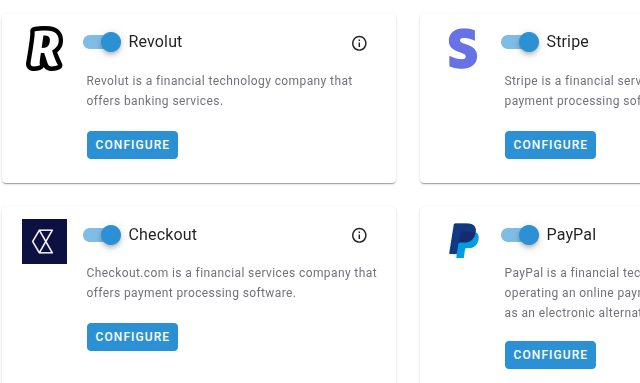Viewport: 640px width, 383px height.
Task: Click the Revolut banking services description text
Action: click(219, 91)
